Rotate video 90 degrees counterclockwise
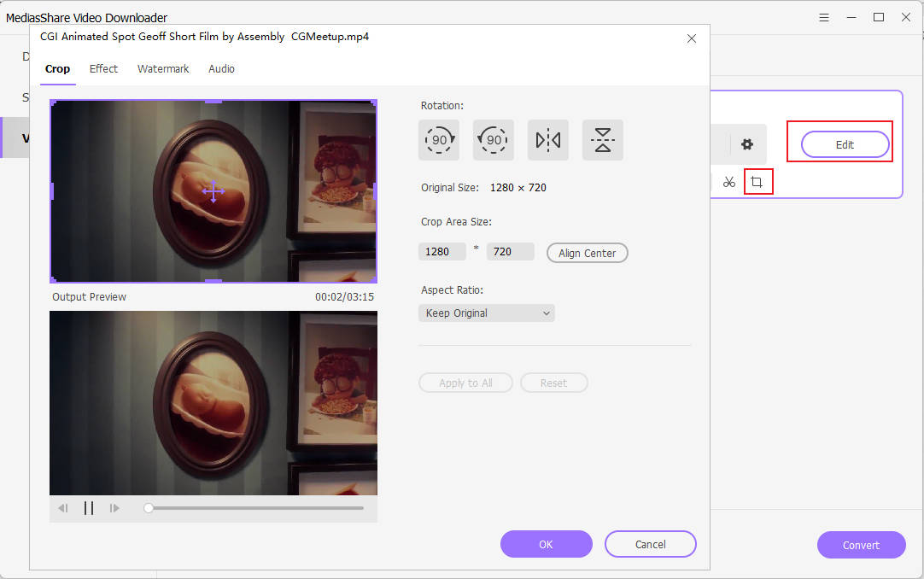This screenshot has height=579, width=924. pyautogui.click(x=494, y=140)
